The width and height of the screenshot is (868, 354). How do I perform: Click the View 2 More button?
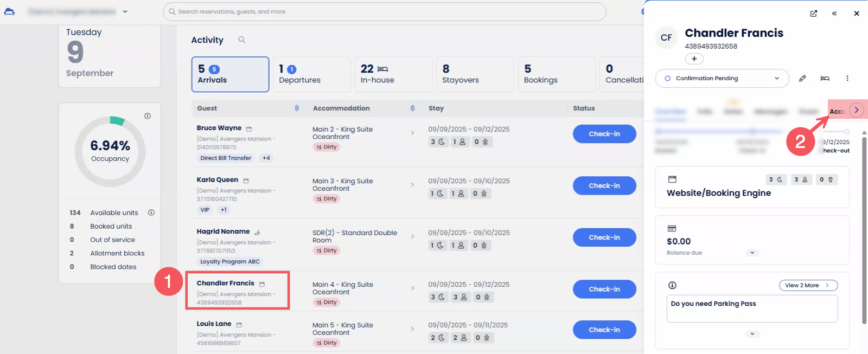pyautogui.click(x=808, y=285)
